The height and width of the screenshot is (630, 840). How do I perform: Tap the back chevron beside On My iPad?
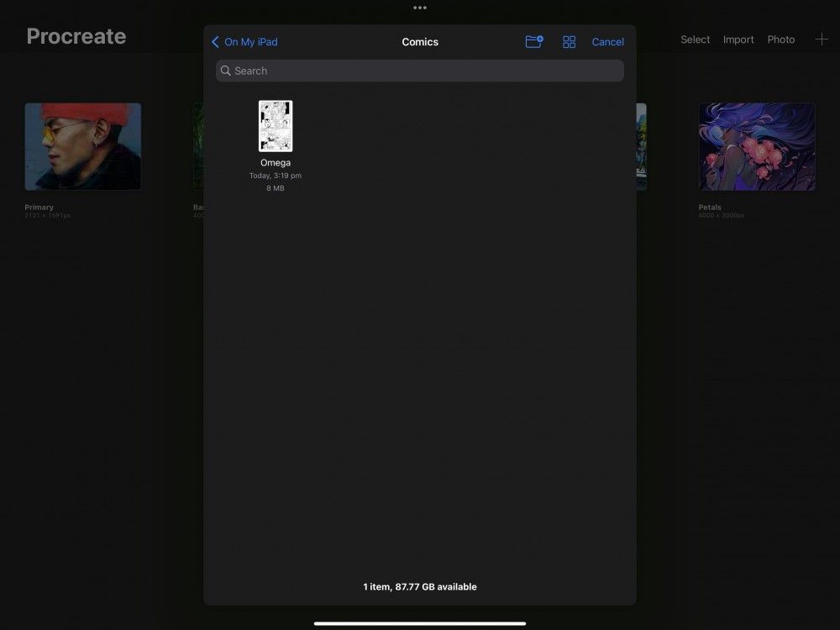pos(215,41)
